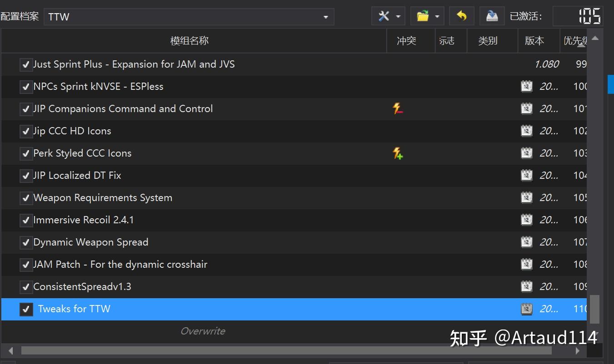Click the yellow undo/restore backup arrow icon

461,16
